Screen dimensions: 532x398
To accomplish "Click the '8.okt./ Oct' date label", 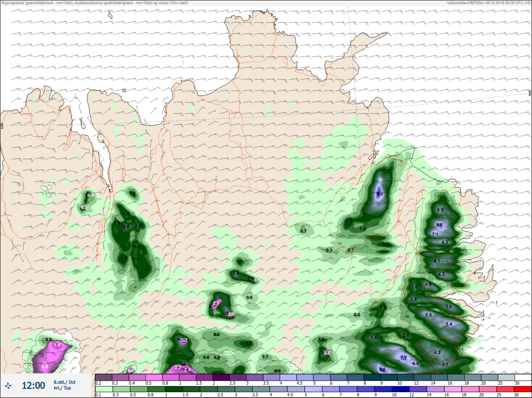I will point(64,382).
